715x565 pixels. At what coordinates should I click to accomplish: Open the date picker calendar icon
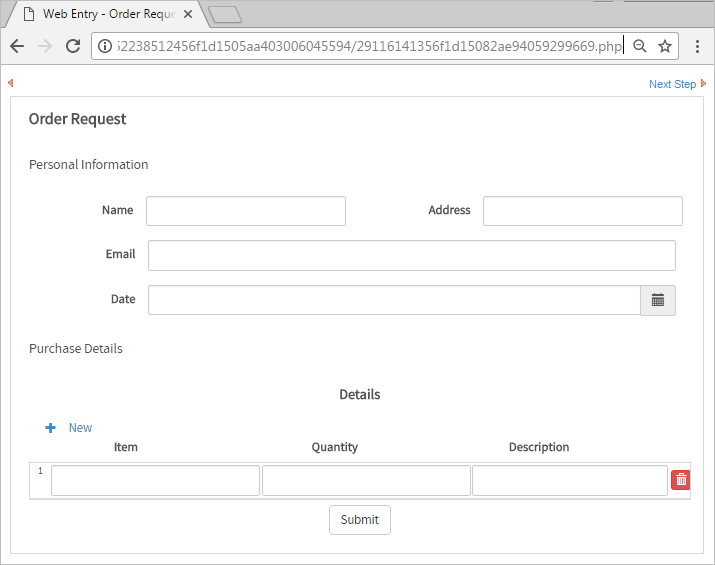(x=657, y=300)
